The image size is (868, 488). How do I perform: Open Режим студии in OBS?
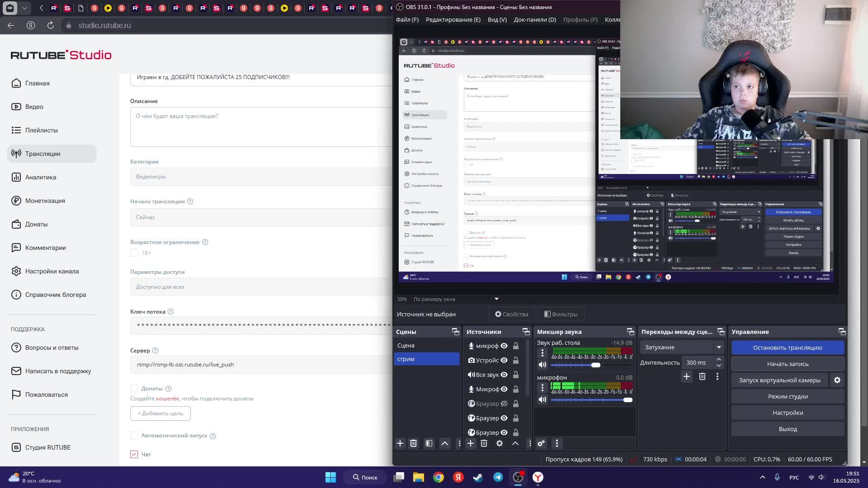tap(788, 396)
